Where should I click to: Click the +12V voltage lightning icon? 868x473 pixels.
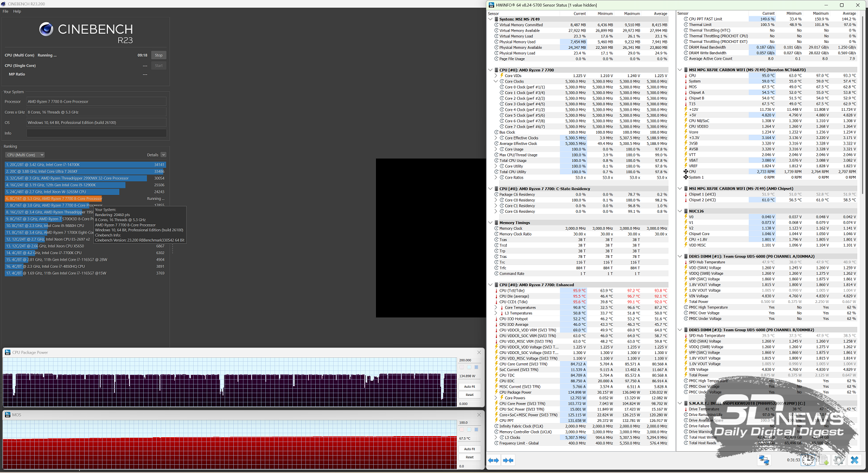(x=686, y=110)
